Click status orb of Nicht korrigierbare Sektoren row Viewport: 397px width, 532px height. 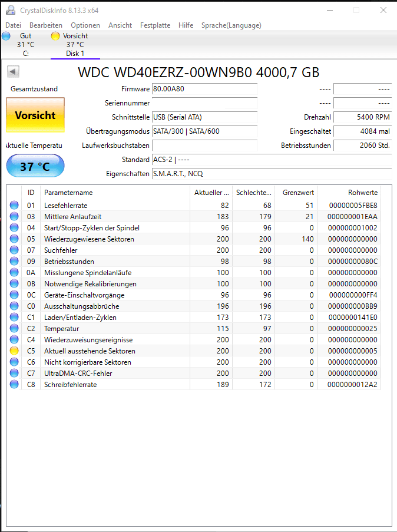[x=14, y=362]
